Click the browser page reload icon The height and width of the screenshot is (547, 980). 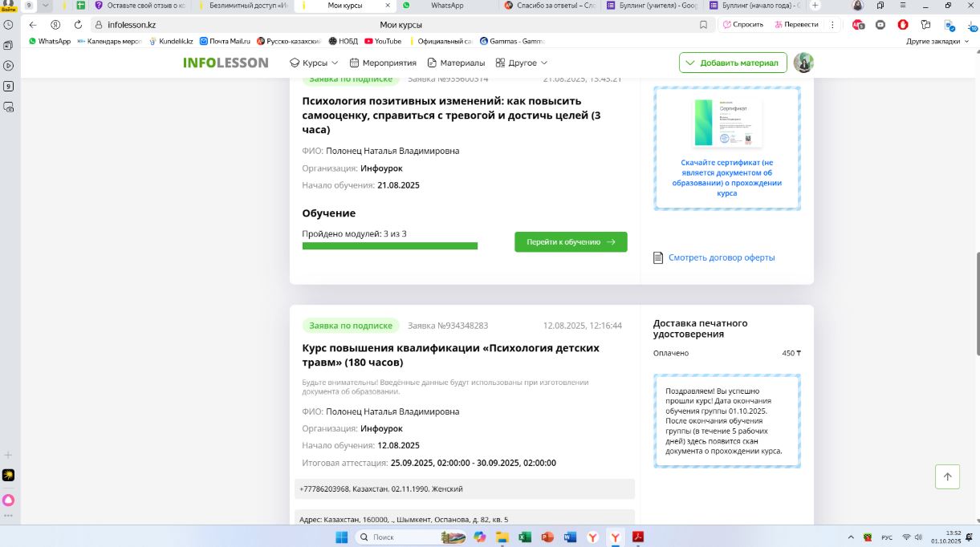78,25
